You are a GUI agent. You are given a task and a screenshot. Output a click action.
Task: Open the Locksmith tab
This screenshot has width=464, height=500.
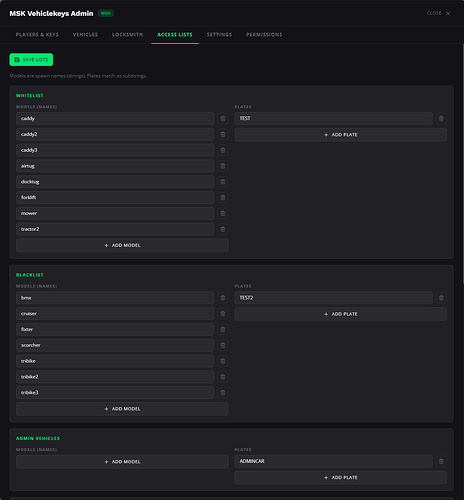127,35
